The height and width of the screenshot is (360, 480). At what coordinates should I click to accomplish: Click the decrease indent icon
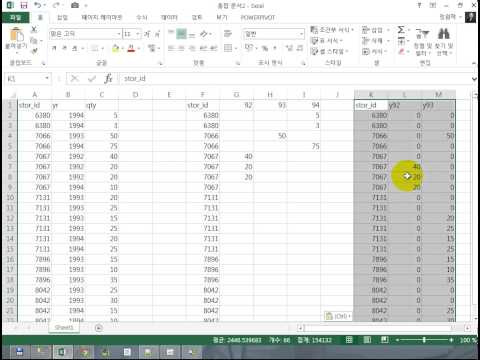(x=203, y=49)
